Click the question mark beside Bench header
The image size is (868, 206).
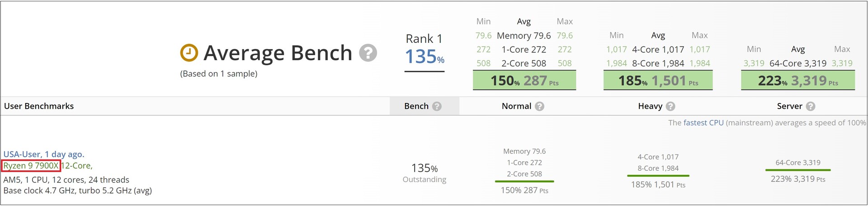[437, 106]
